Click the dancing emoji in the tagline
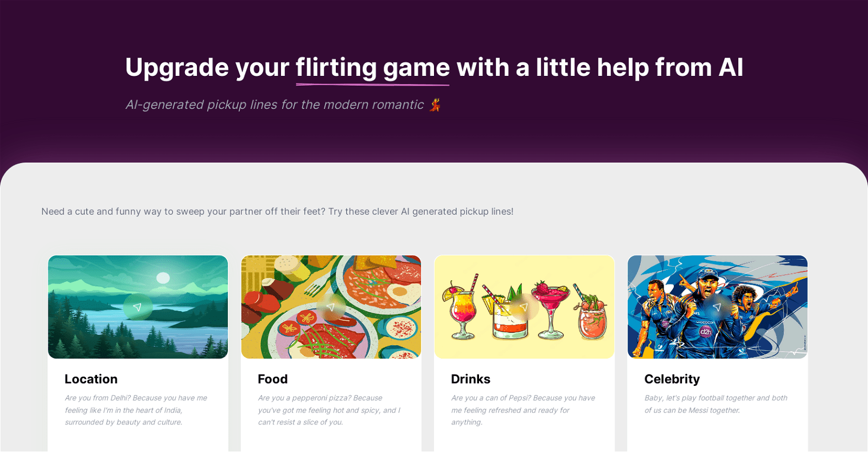The height and width of the screenshot is (452, 868). (434, 105)
